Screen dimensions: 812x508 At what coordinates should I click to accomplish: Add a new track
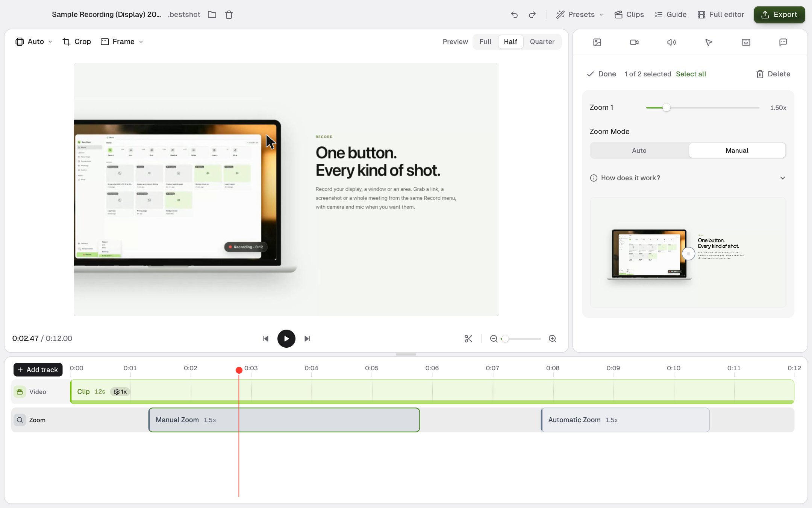pyautogui.click(x=38, y=370)
